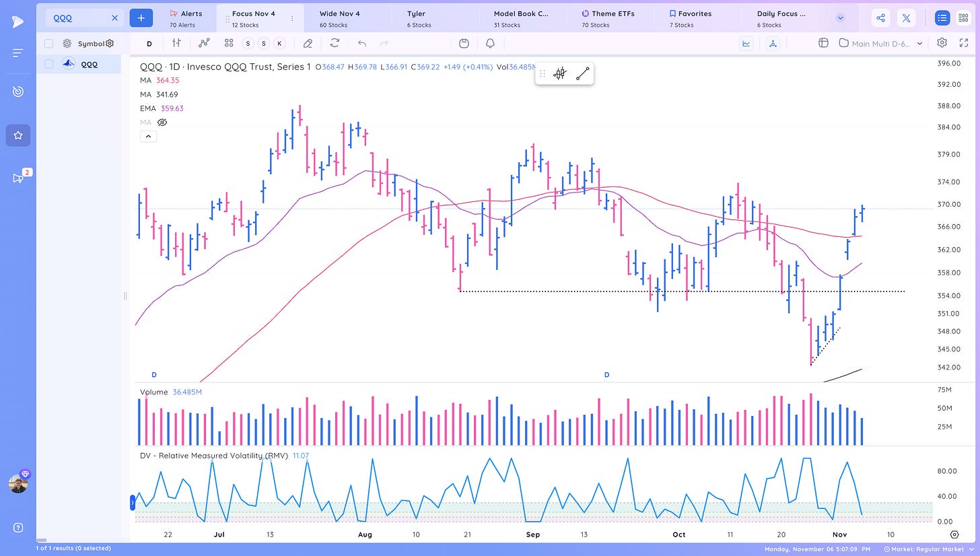The height and width of the screenshot is (556, 980).
Task: Select the trend line tool in floating toolbar
Action: [x=583, y=74]
